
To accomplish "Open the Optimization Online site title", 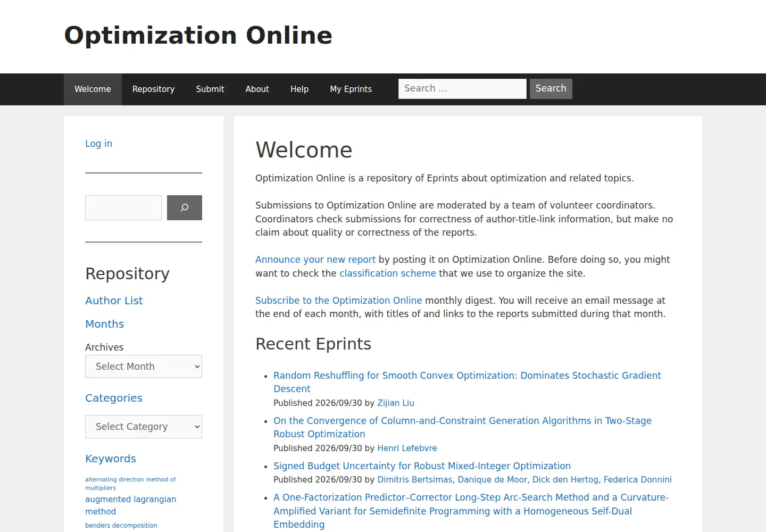I will [198, 36].
